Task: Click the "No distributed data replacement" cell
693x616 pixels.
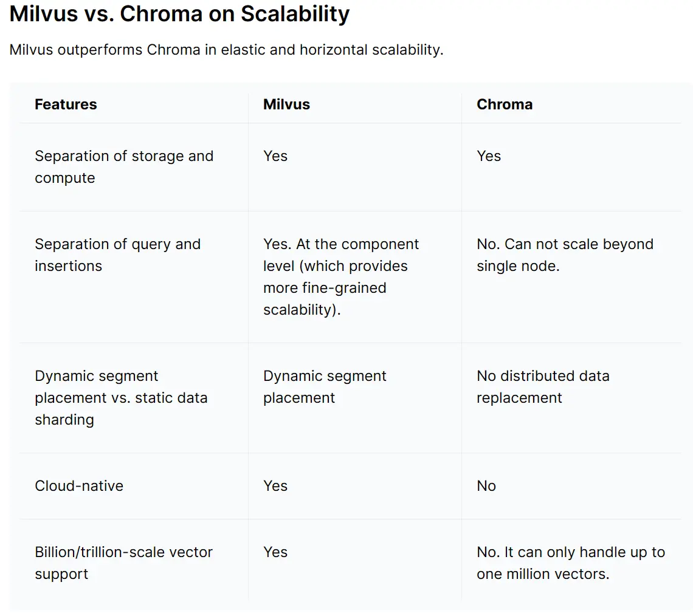Action: click(543, 387)
